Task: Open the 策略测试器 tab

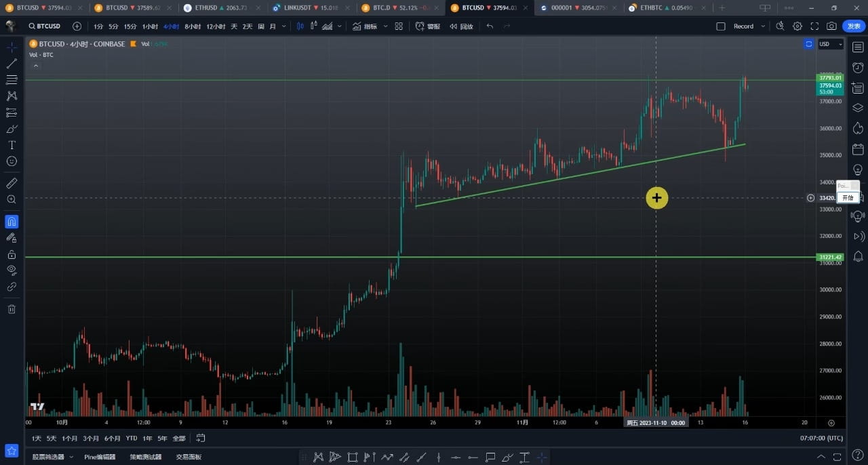Action: 146,457
